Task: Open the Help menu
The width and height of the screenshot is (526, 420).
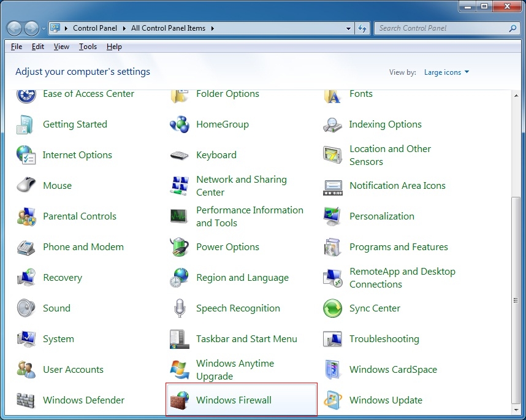Action: click(x=114, y=47)
